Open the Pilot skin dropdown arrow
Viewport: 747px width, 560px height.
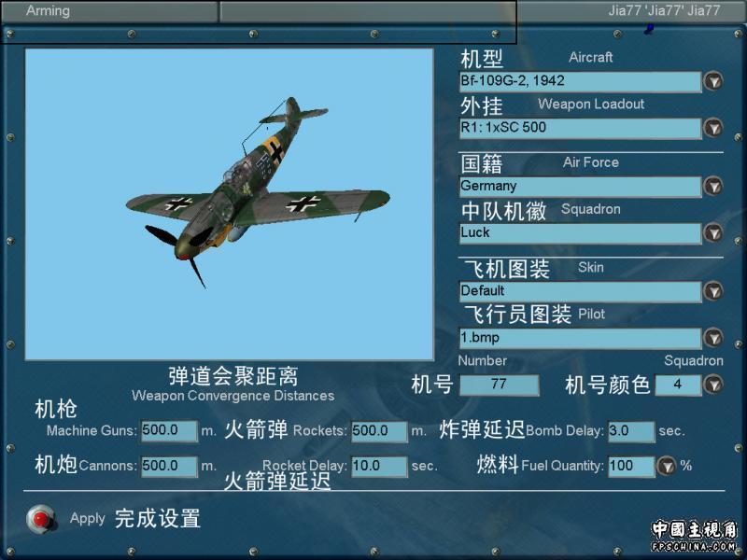(713, 338)
